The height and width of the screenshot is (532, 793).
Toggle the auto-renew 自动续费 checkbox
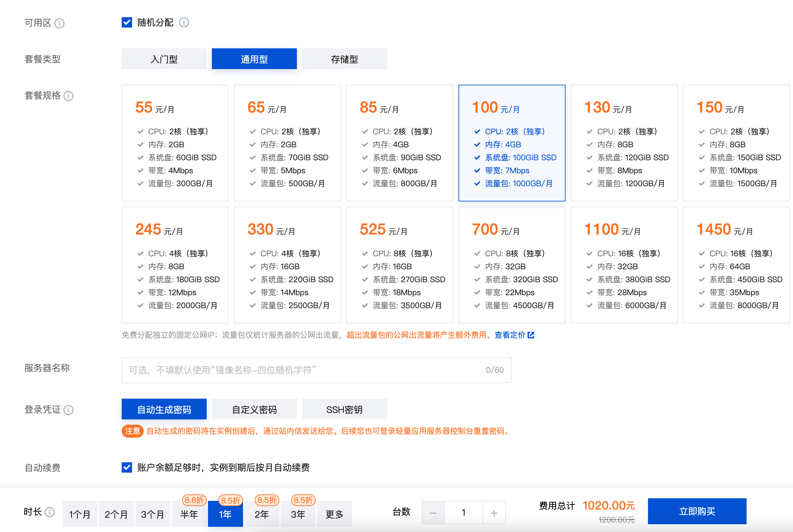point(127,467)
